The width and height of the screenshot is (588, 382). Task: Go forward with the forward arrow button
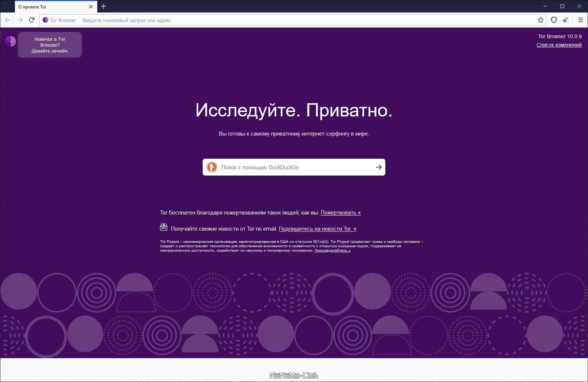(20, 20)
